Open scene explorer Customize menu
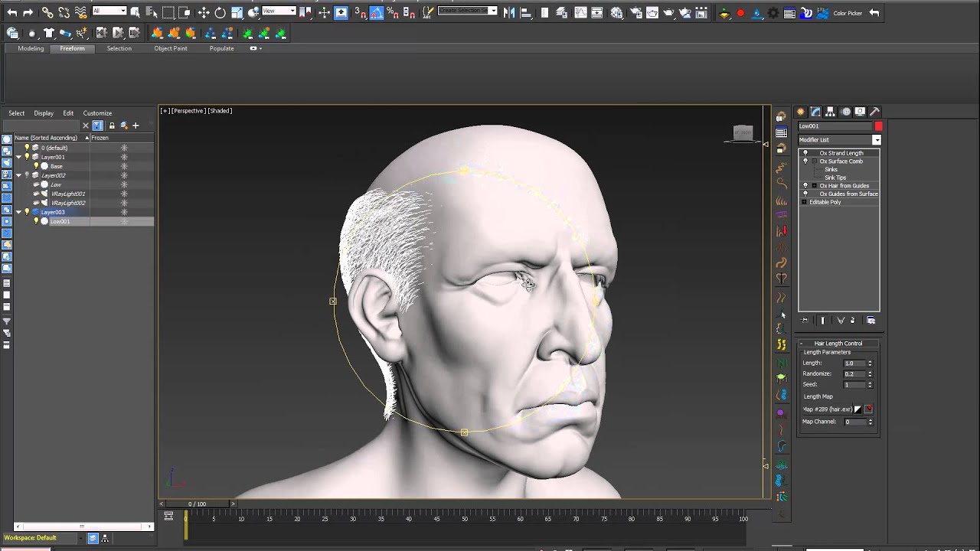Viewport: 980px width, 551px height. pyautogui.click(x=97, y=113)
